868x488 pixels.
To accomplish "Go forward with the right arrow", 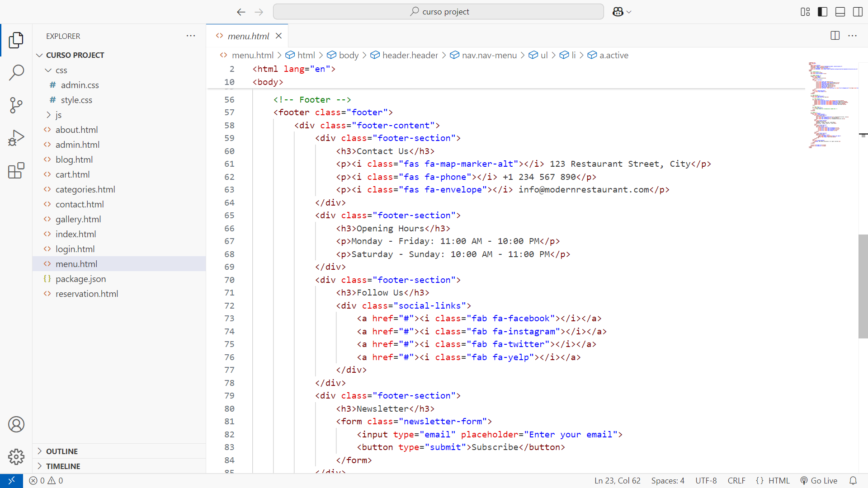I will (x=259, y=12).
